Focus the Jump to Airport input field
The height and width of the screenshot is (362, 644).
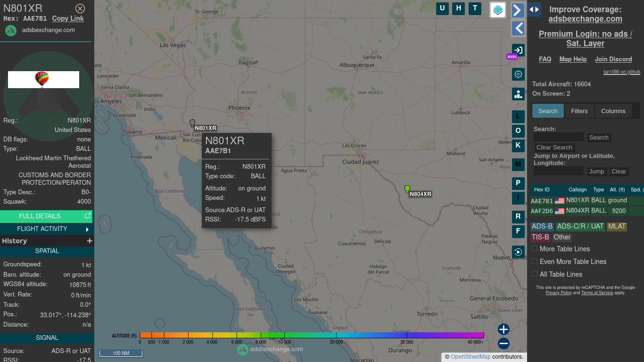559,171
